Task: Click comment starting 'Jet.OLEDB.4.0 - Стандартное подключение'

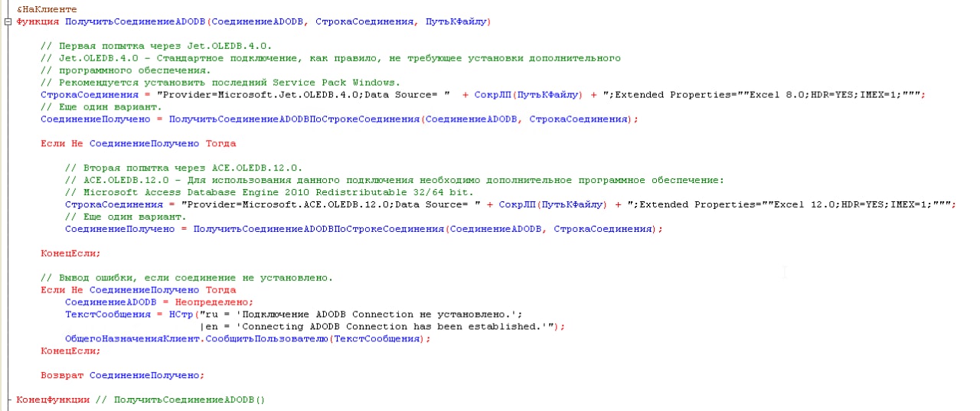Action: tap(331, 58)
